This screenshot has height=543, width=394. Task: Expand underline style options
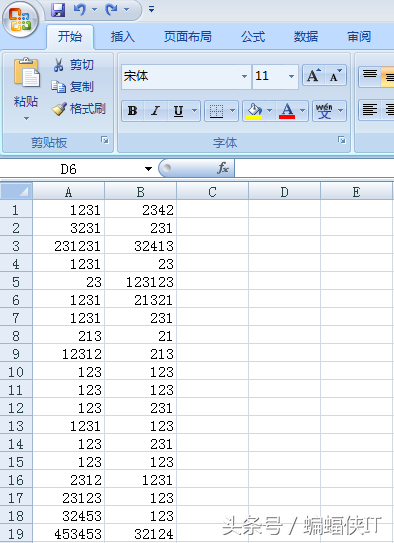click(194, 111)
